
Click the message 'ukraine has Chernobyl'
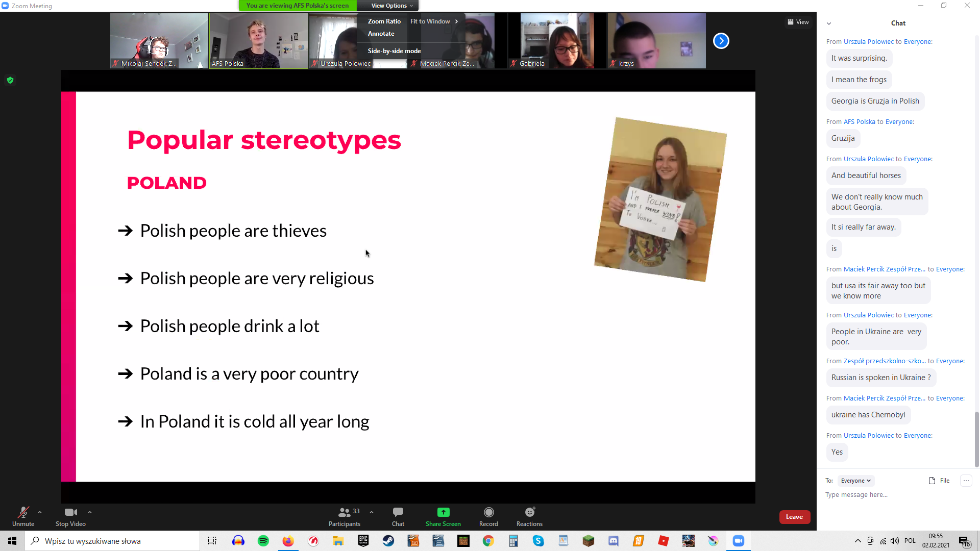click(x=868, y=415)
